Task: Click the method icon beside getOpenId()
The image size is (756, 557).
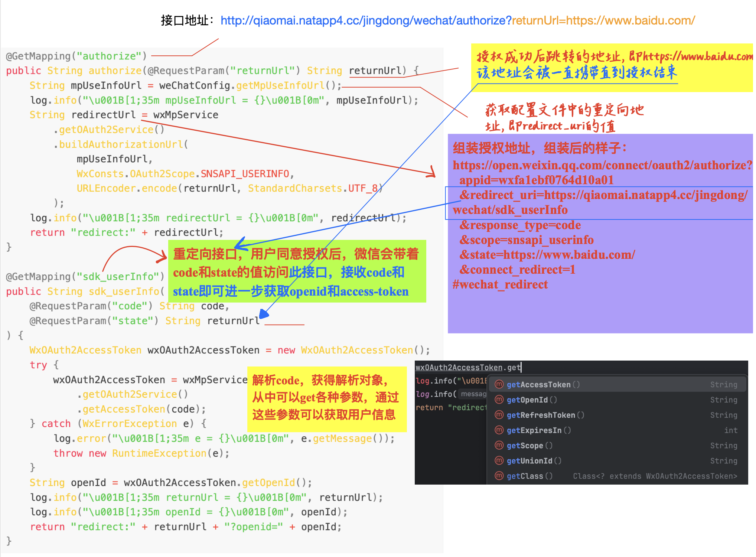Action: pos(499,400)
